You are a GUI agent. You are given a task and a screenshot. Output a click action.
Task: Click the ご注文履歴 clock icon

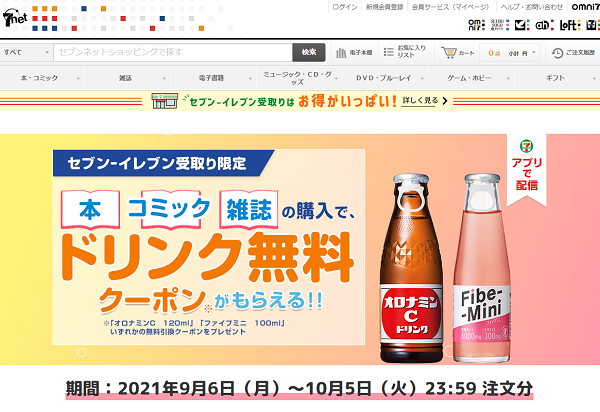pos(557,53)
